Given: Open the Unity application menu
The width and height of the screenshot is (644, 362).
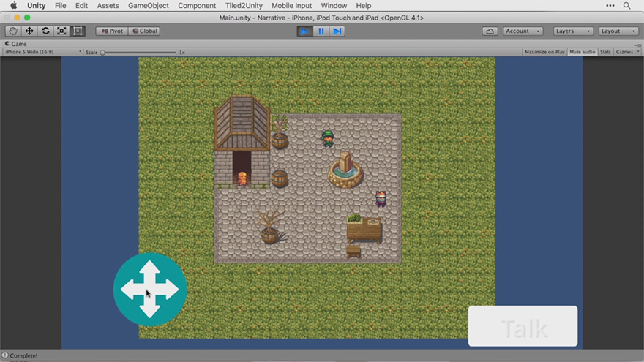Looking at the screenshot, I should pyautogui.click(x=36, y=5).
